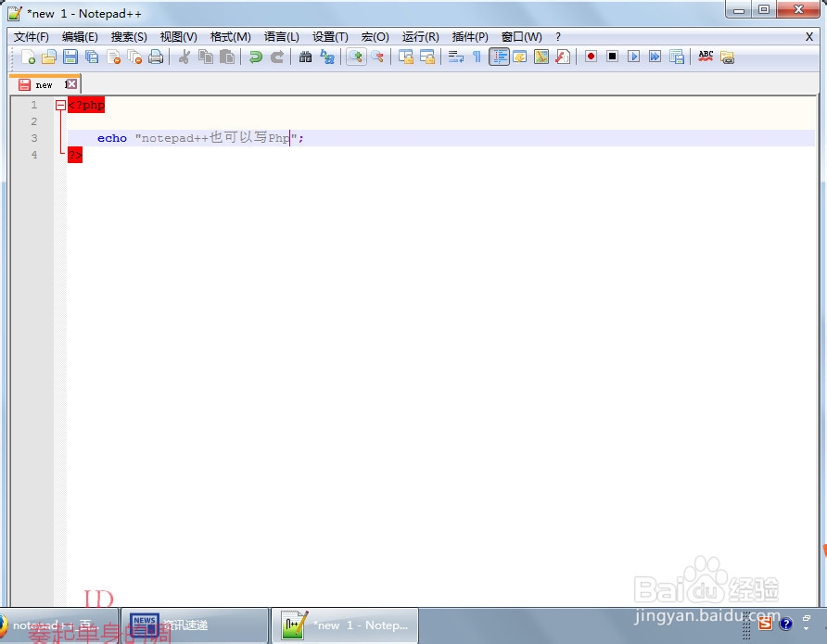Viewport: 827px width, 644px height.
Task: Click the last toolbar plugin icon
Action: coord(727,57)
